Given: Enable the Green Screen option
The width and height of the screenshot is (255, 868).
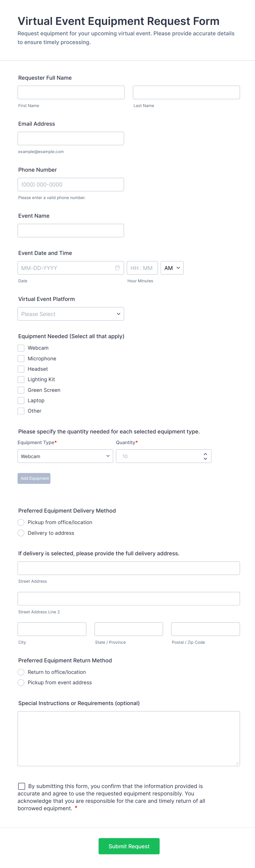Looking at the screenshot, I should [x=21, y=390].
